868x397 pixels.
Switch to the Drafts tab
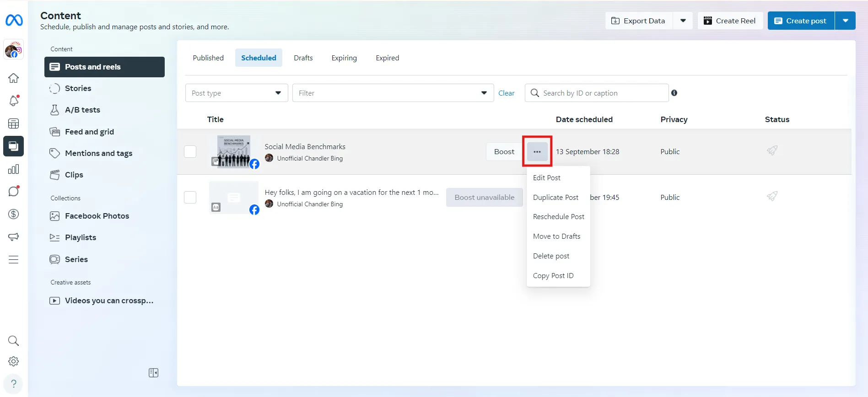(303, 58)
